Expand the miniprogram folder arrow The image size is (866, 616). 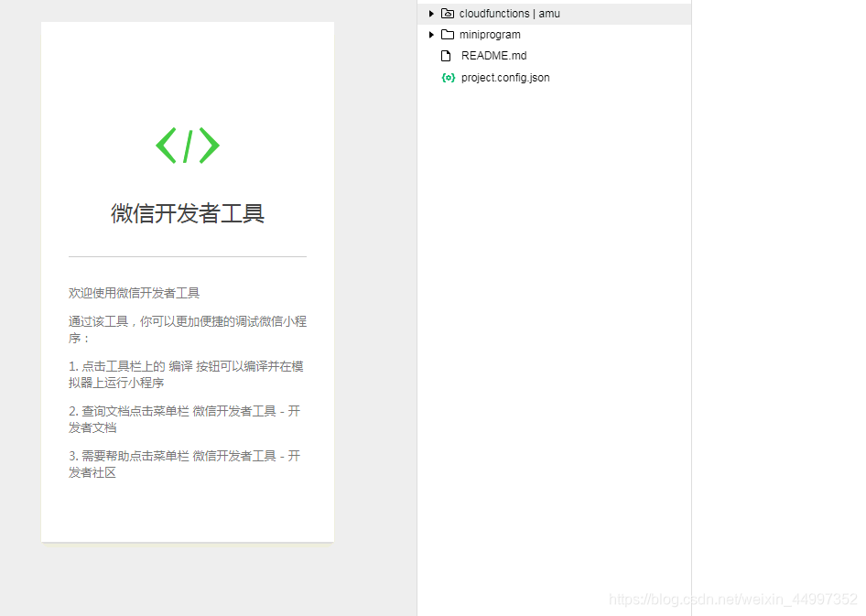(x=431, y=35)
